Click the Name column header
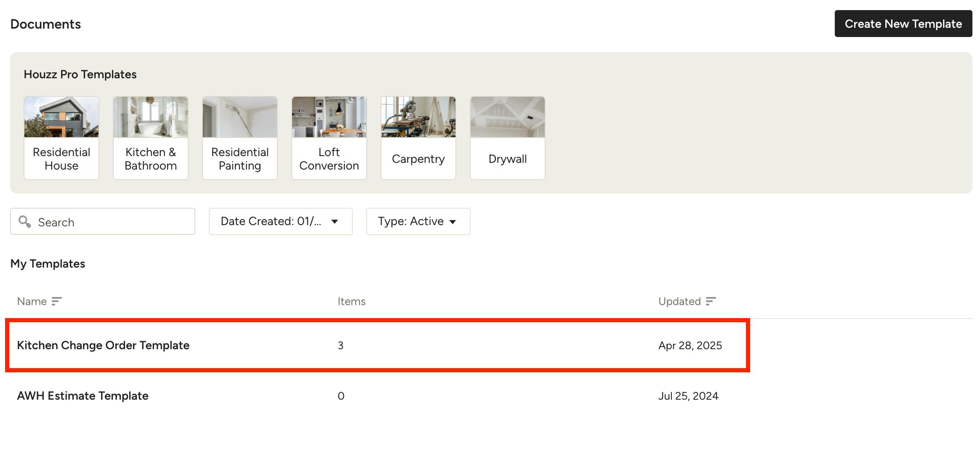 click(32, 301)
